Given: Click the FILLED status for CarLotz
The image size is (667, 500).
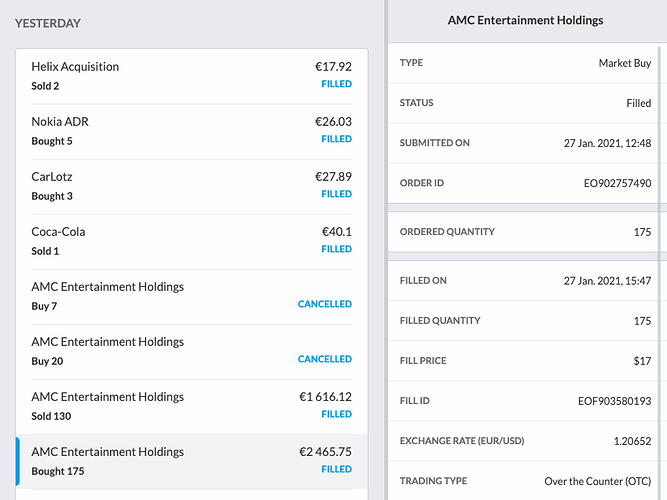Looking at the screenshot, I should tap(336, 194).
